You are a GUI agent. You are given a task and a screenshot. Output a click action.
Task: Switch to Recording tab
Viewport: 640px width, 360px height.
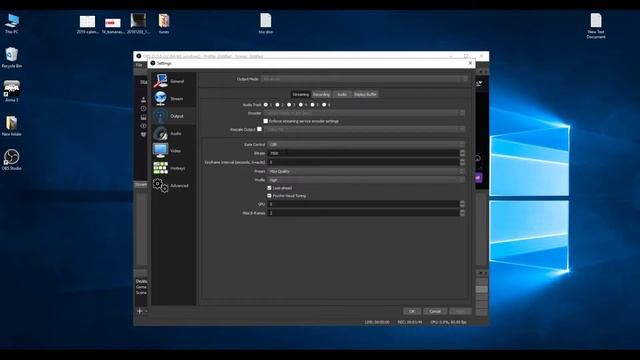click(x=321, y=94)
